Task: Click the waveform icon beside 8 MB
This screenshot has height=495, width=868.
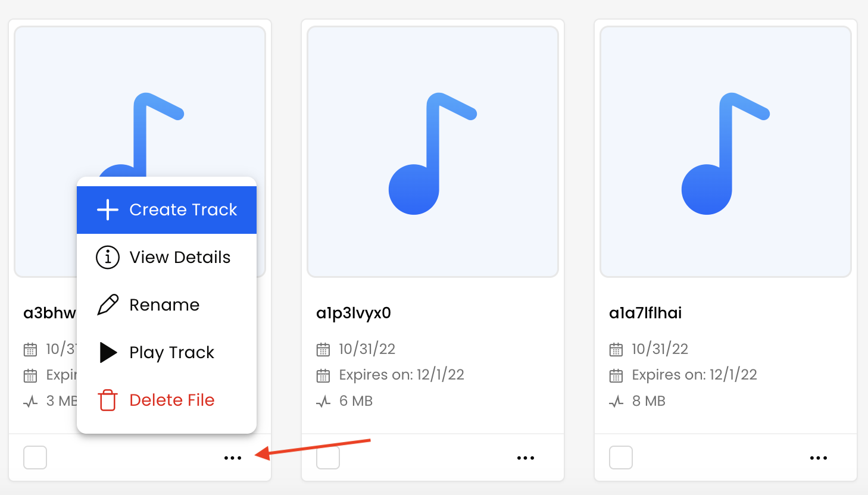Action: coord(616,402)
